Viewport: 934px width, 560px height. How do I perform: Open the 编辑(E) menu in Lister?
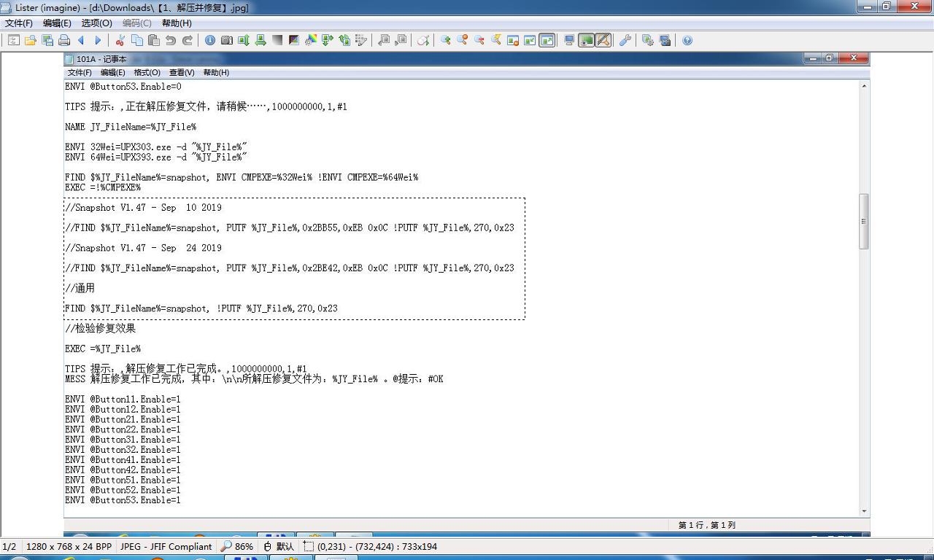[x=57, y=23]
